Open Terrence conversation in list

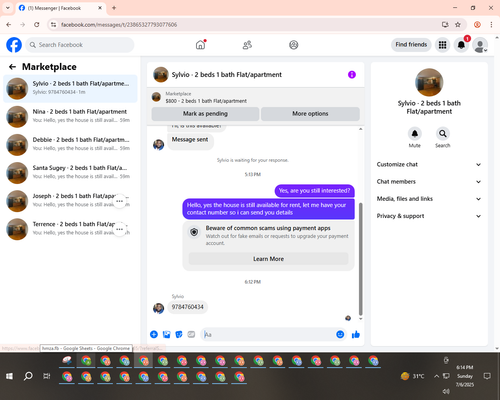click(70, 229)
